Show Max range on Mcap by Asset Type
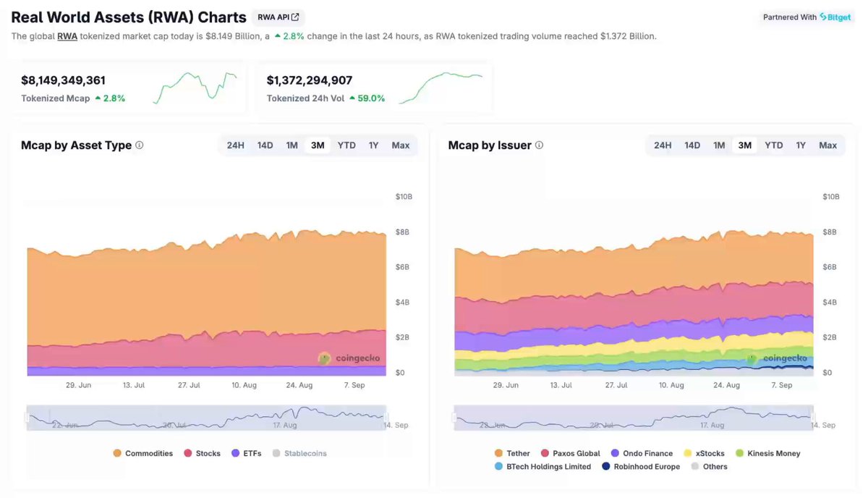This screenshot has width=868, height=498. [401, 145]
